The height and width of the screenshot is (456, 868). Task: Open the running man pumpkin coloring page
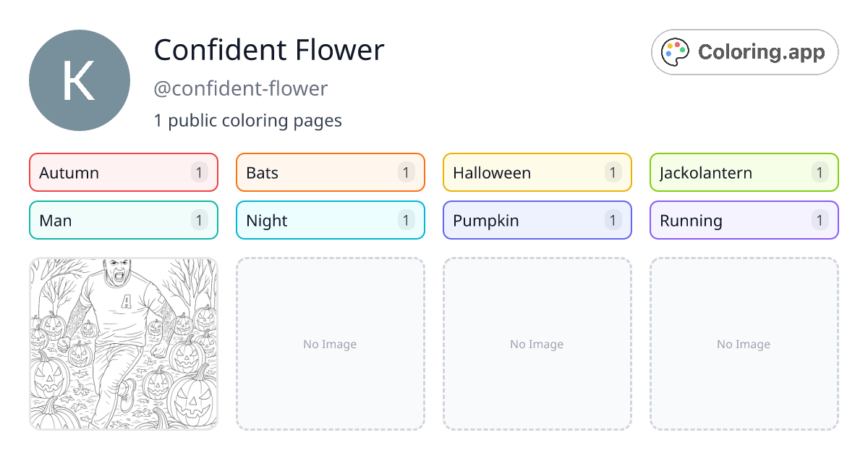[124, 344]
